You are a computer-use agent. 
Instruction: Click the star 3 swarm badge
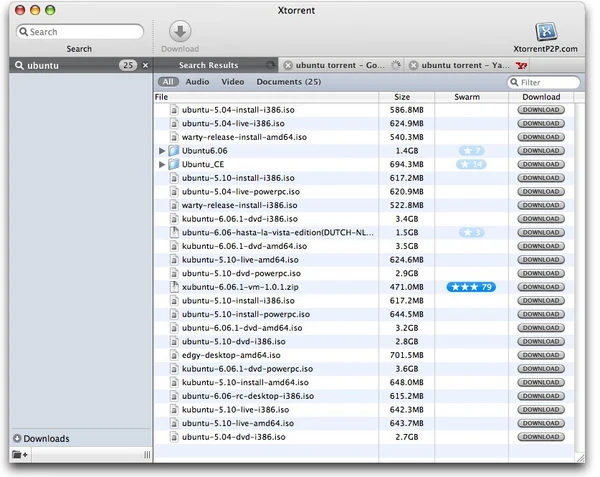[x=471, y=233]
